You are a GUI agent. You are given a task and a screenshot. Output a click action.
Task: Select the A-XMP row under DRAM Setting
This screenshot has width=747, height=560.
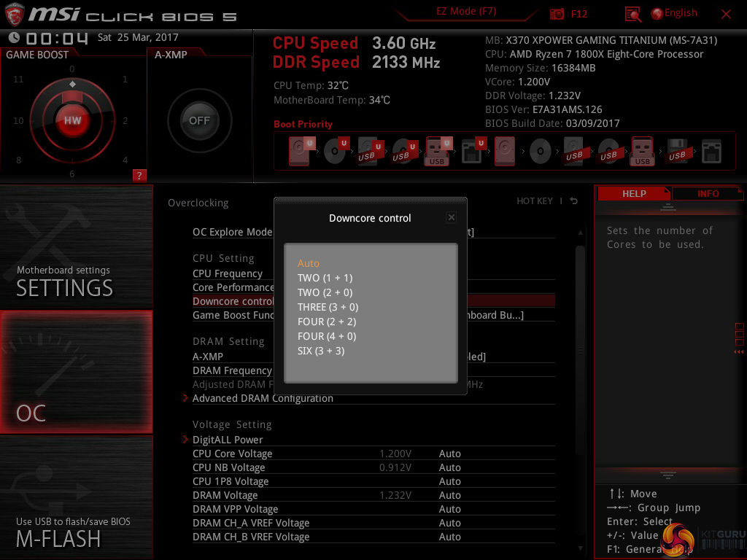tap(373, 356)
